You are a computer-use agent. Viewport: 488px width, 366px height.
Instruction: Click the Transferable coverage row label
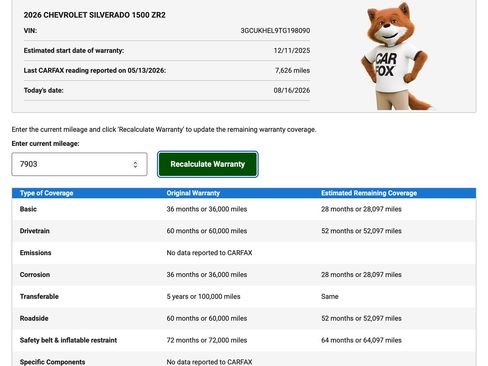point(39,296)
